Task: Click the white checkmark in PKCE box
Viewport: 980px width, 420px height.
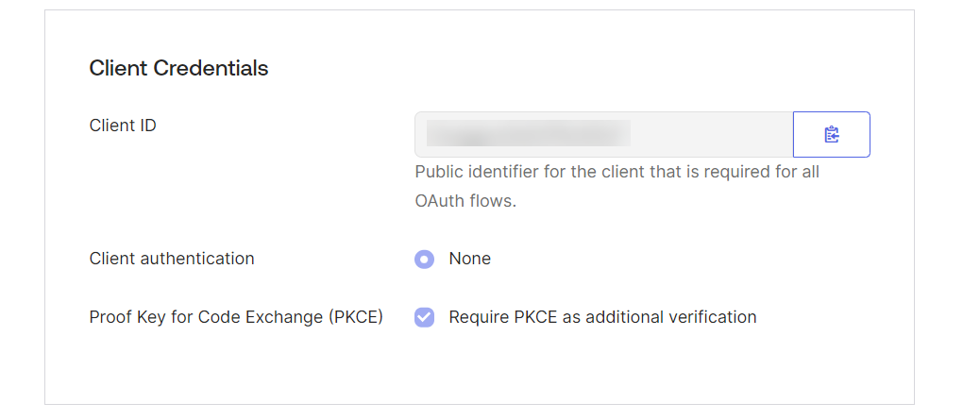Action: pos(424,317)
